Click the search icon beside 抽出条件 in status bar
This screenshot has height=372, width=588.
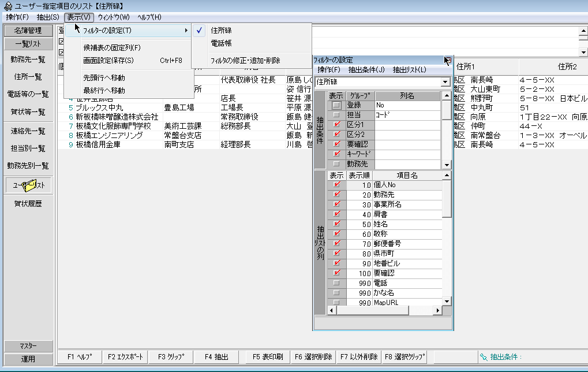point(484,357)
